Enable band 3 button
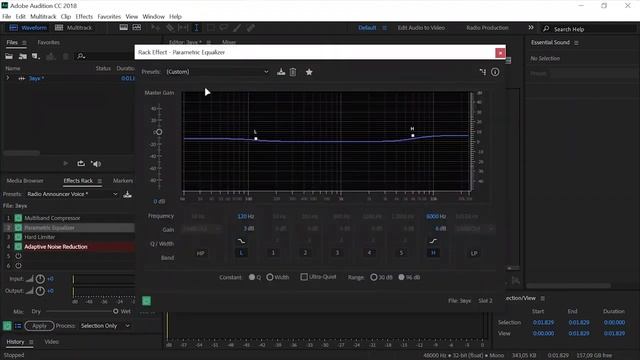 tap(337, 253)
